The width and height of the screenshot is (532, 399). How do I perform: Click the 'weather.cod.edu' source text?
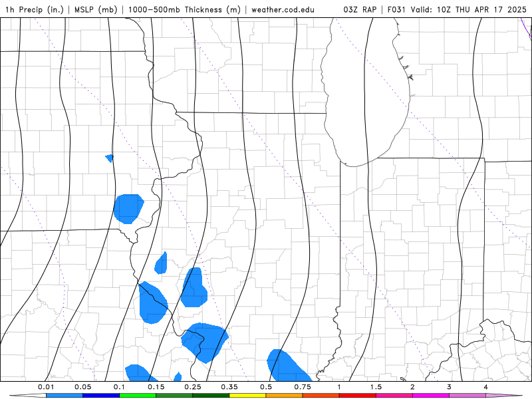click(x=283, y=9)
